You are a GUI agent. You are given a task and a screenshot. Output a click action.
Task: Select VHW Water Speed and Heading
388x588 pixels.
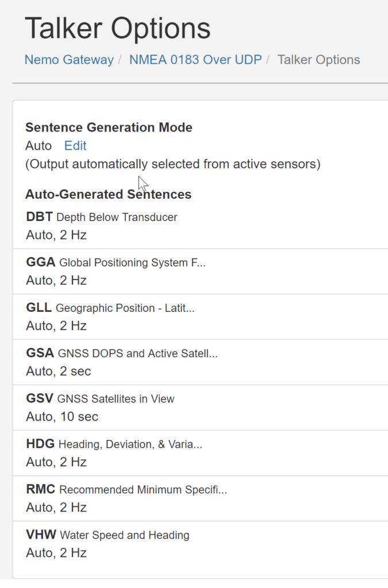pyautogui.click(x=108, y=535)
